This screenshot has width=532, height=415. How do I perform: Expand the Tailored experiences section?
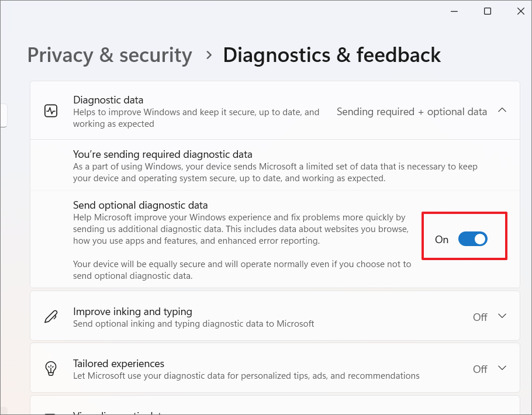tap(502, 368)
